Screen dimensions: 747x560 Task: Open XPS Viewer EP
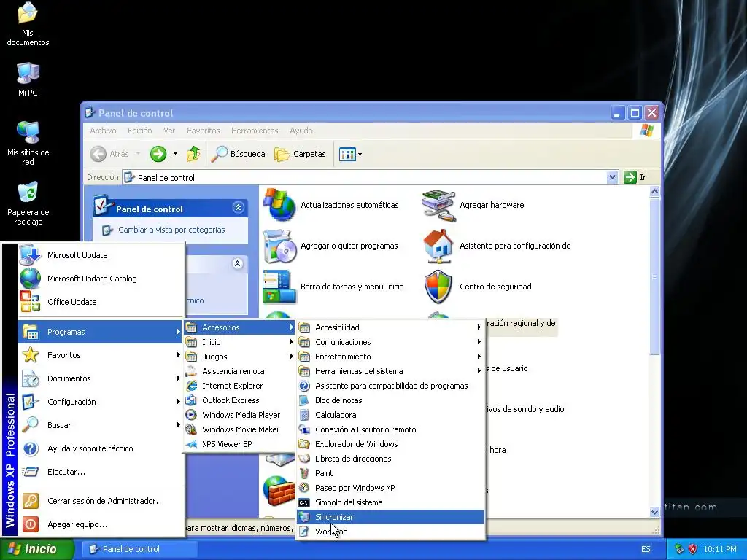pos(239,444)
